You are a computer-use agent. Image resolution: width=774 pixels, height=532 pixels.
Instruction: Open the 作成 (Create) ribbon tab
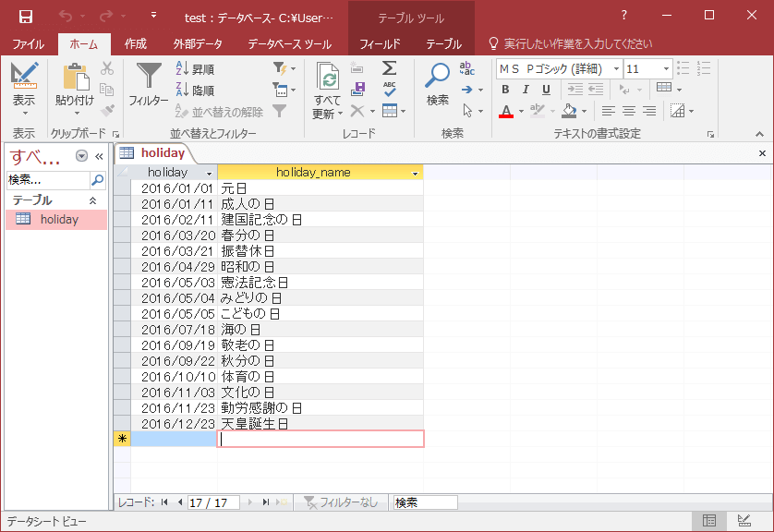[x=135, y=43]
